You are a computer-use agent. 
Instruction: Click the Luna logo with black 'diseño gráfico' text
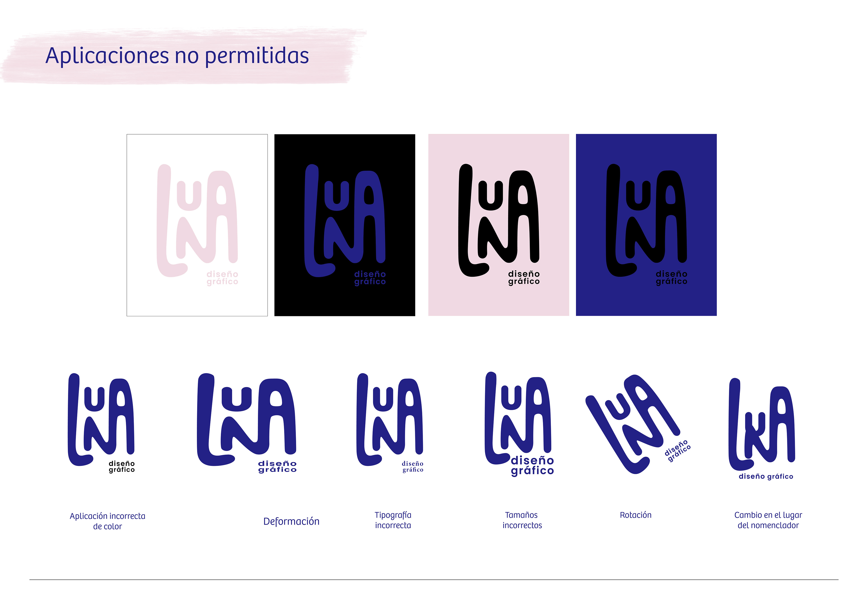(101, 423)
